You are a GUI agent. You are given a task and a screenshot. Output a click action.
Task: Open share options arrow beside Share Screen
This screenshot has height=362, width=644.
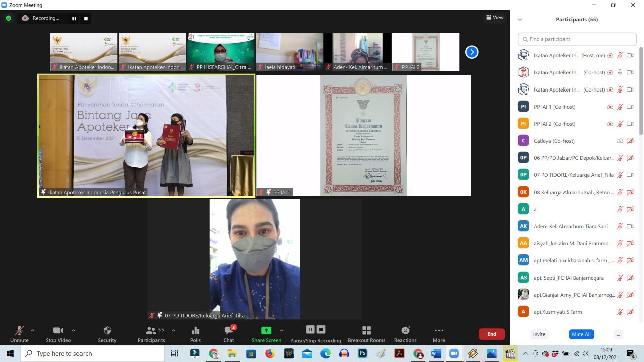pos(281,330)
